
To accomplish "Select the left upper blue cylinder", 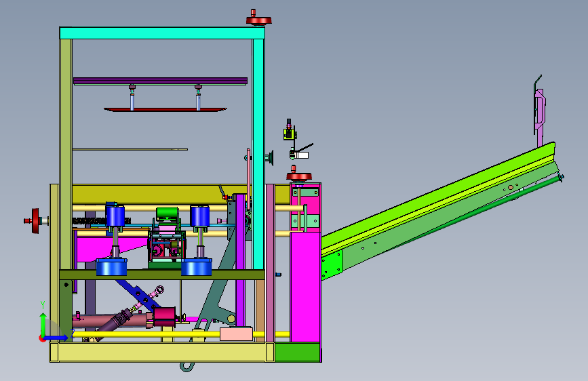I will tap(115, 216).
